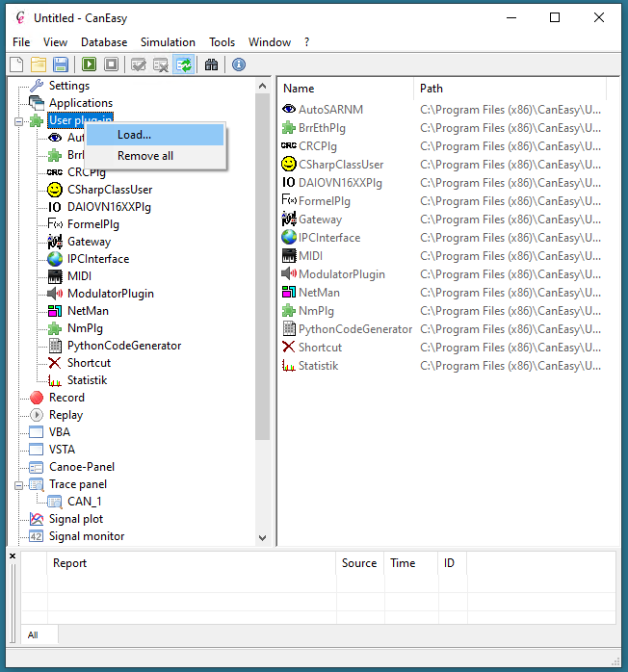This screenshot has width=628, height=672.
Task: Click Signal monitor 42 icon in tree
Action: click(37, 536)
